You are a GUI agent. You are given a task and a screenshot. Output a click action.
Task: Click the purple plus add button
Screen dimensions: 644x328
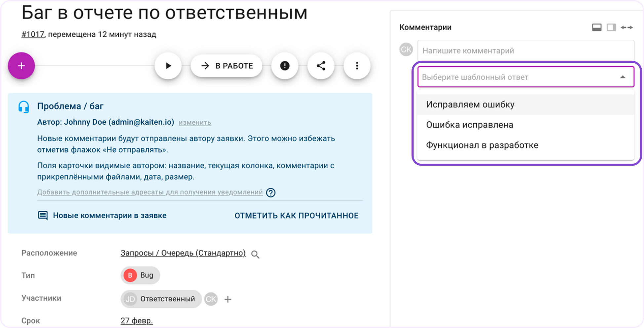pos(21,66)
